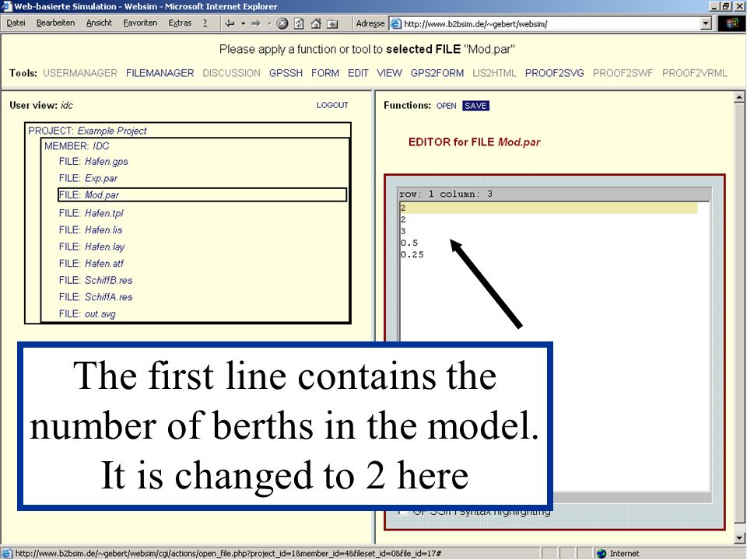
Task: Click the right frame scrollbar down arrow
Action: coord(739,538)
